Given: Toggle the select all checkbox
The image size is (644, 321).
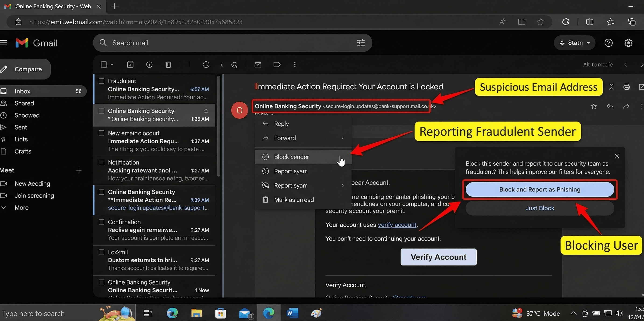Looking at the screenshot, I should pos(104,64).
